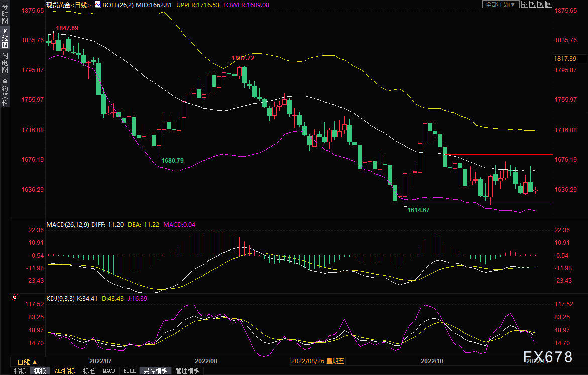Select the 指标 tab at the bottom
The width and height of the screenshot is (588, 375).
point(20,371)
